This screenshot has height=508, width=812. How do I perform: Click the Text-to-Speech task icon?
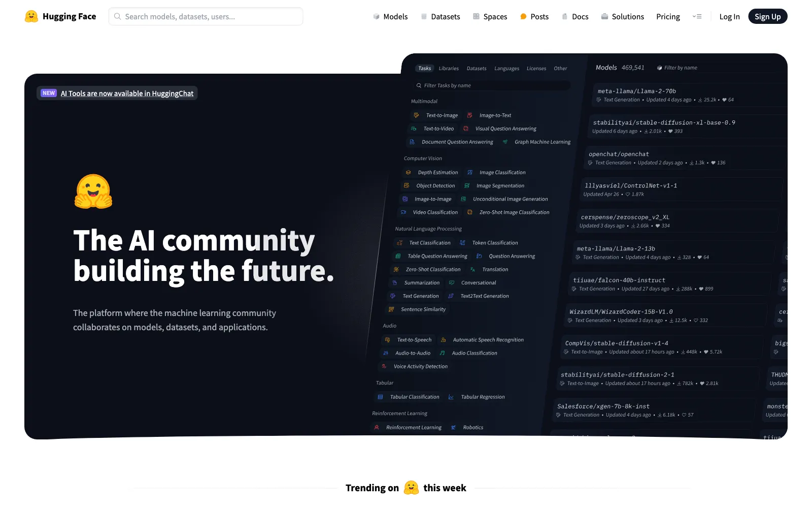(388, 340)
